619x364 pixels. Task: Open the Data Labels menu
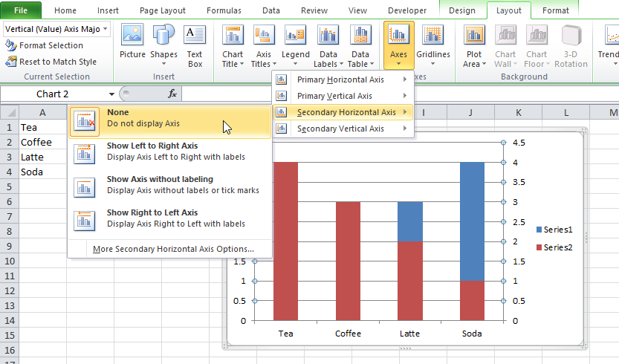(328, 46)
